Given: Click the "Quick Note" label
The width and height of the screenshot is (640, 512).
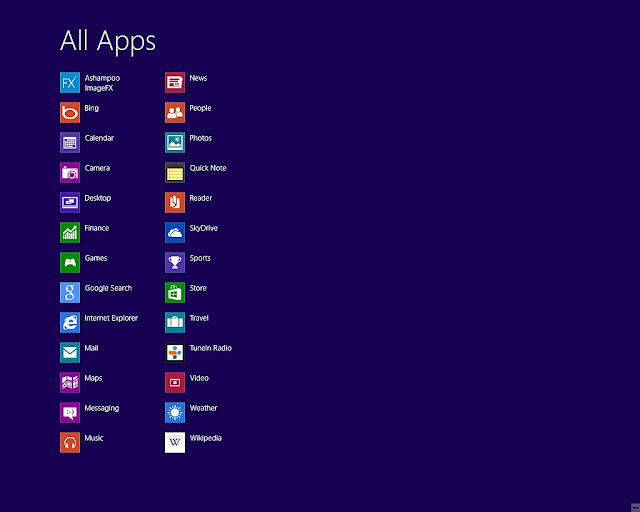Looking at the screenshot, I should pyautogui.click(x=208, y=168).
